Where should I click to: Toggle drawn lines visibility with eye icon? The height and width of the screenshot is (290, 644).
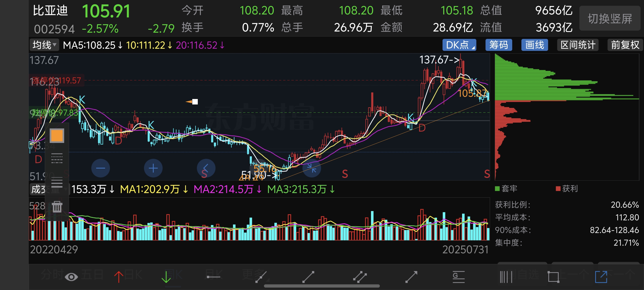click(x=71, y=277)
